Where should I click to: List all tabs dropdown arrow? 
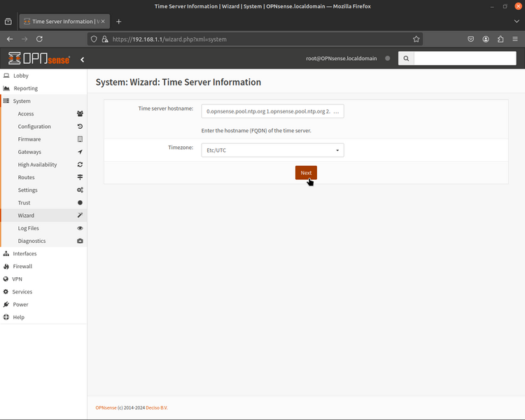pyautogui.click(x=517, y=22)
